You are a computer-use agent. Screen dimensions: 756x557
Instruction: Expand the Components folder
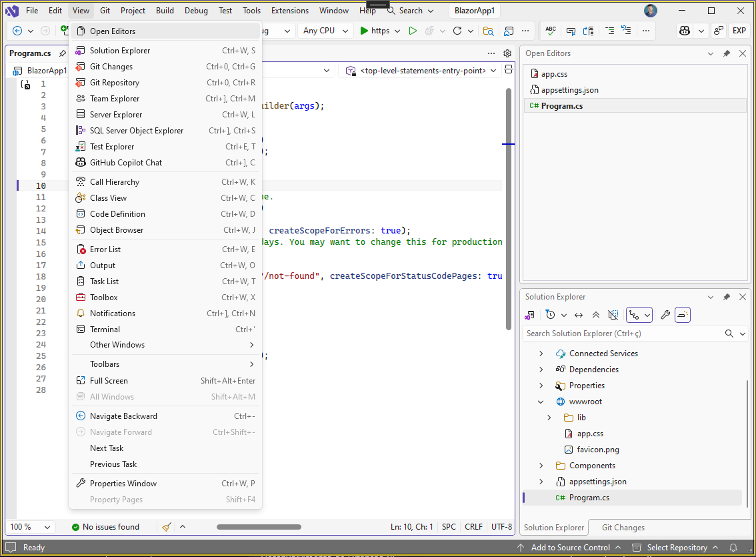tap(541, 466)
